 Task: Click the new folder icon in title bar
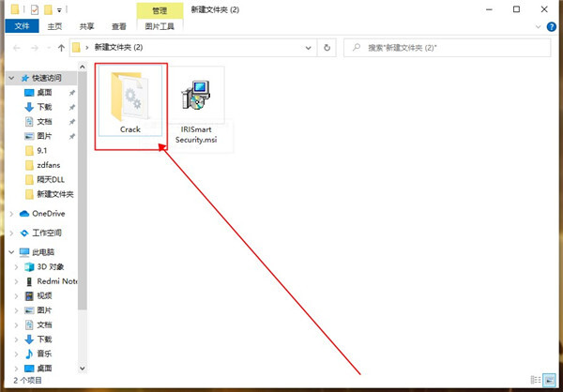coord(48,9)
